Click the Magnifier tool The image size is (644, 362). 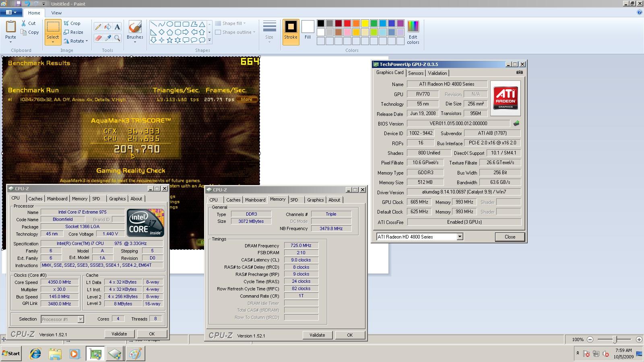[117, 38]
